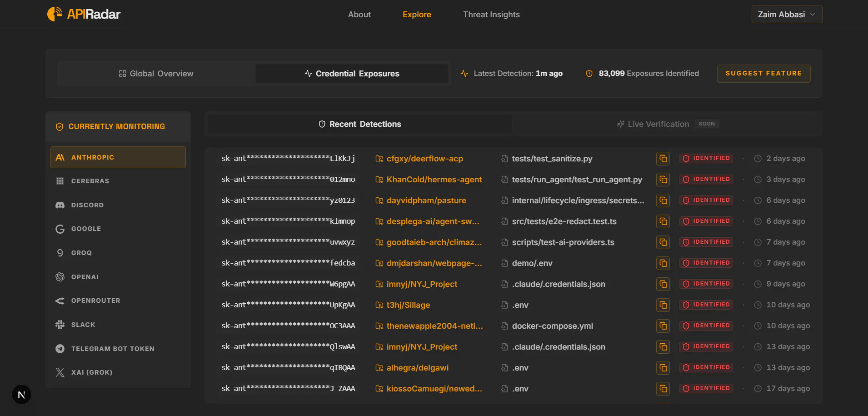
Task: Copy the key in thenewapple2004-neti row
Action: [663, 326]
